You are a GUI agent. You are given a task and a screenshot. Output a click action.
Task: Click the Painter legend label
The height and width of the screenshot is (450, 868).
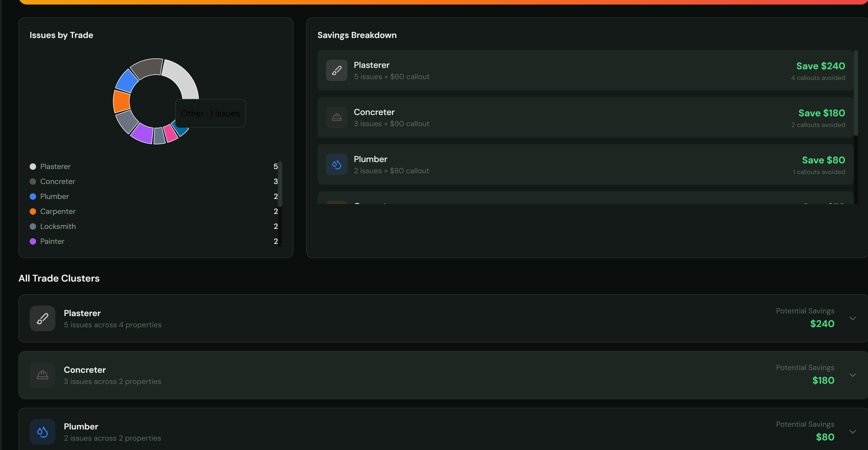click(x=52, y=241)
